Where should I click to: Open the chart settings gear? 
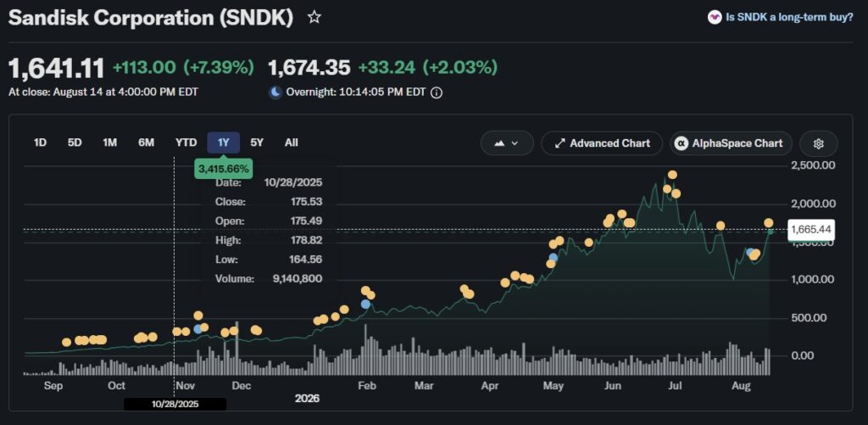819,143
